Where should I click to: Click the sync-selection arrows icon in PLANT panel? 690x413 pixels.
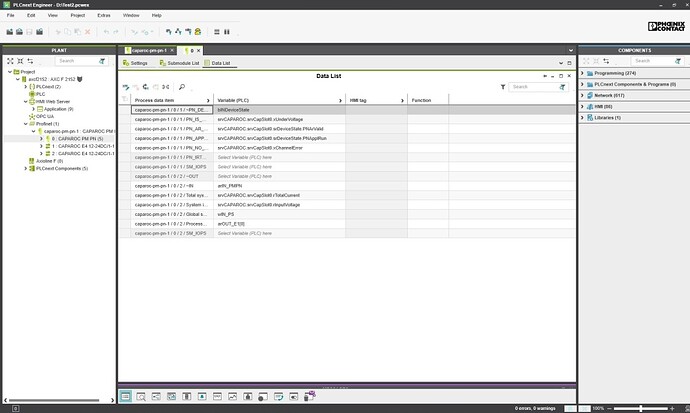pos(30,61)
